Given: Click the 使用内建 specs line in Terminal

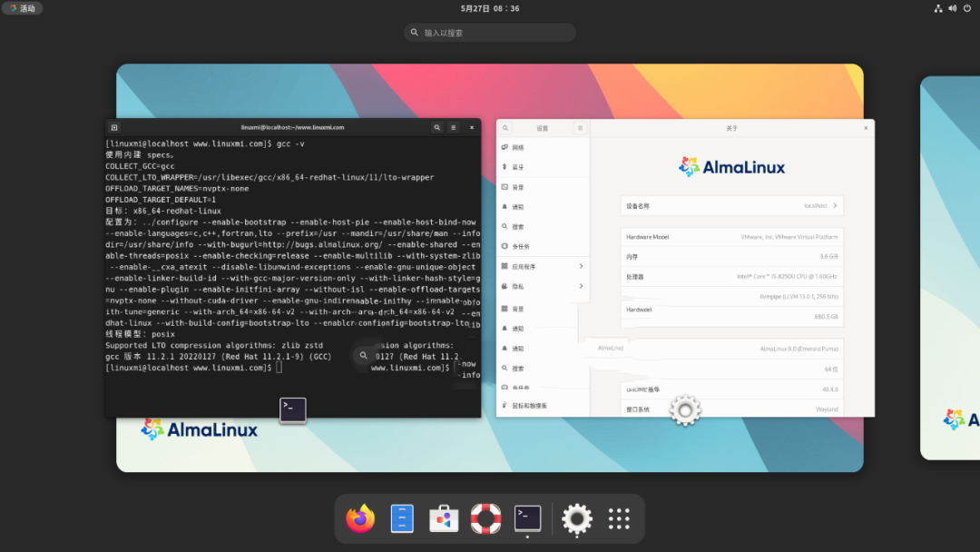Looking at the screenshot, I should pyautogui.click(x=140, y=155).
